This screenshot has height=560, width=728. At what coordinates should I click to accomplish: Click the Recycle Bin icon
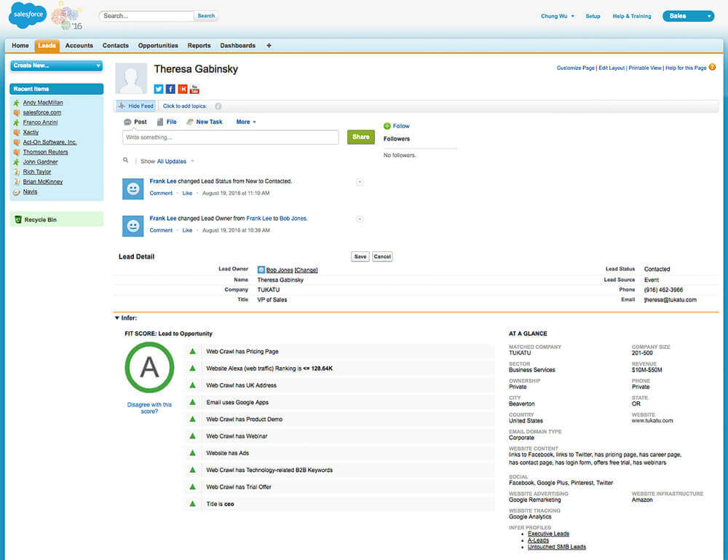(18, 220)
